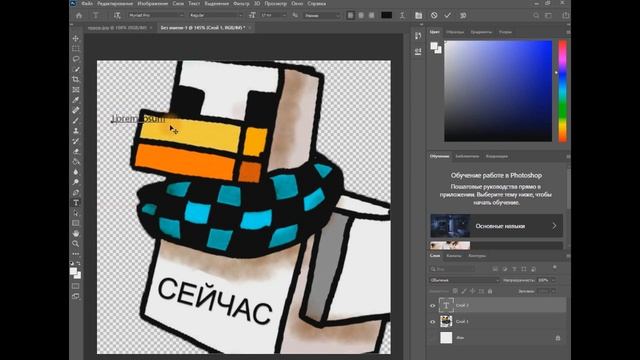Open the layer fill dropdown arrow
The width and height of the screenshot is (640, 360).
pyautogui.click(x=553, y=291)
